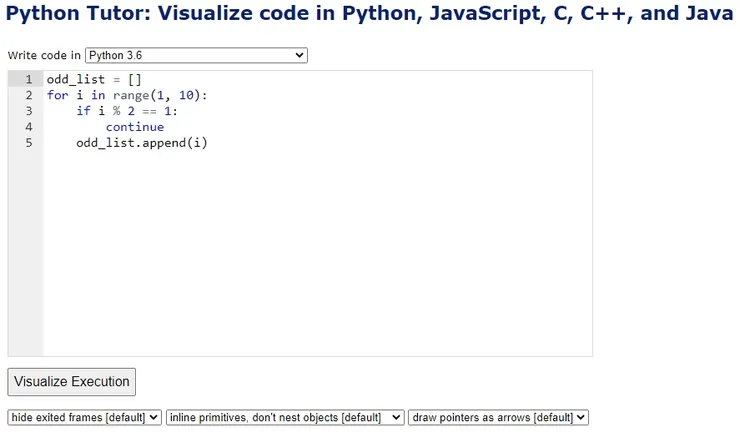Click line number 3 in the gutter
The image size is (740, 432).
(28, 111)
